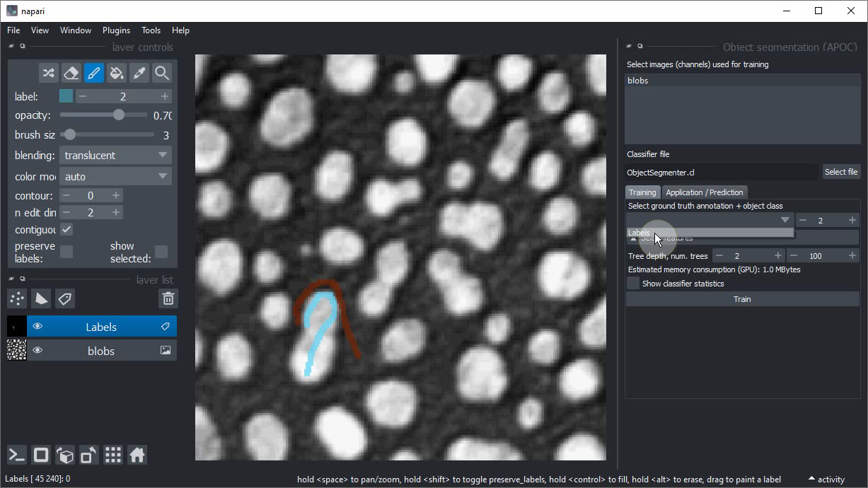Screen dimensions: 868x488
Task: Shuffle label colors
Action: 48,73
